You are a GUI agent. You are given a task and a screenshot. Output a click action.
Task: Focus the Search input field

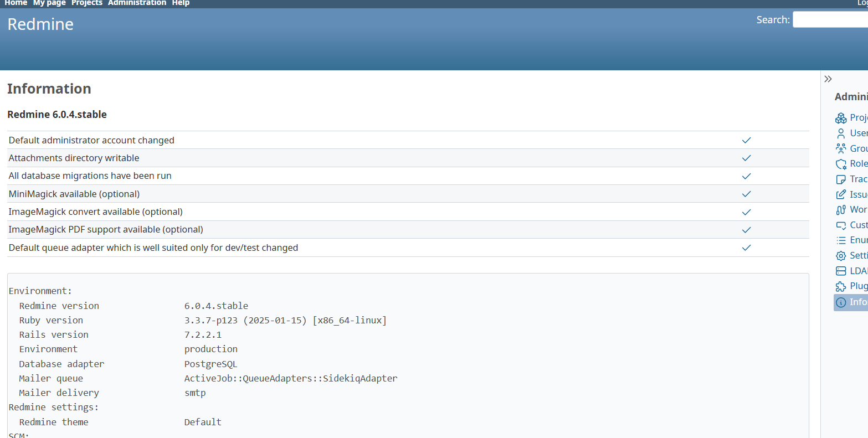pos(830,20)
